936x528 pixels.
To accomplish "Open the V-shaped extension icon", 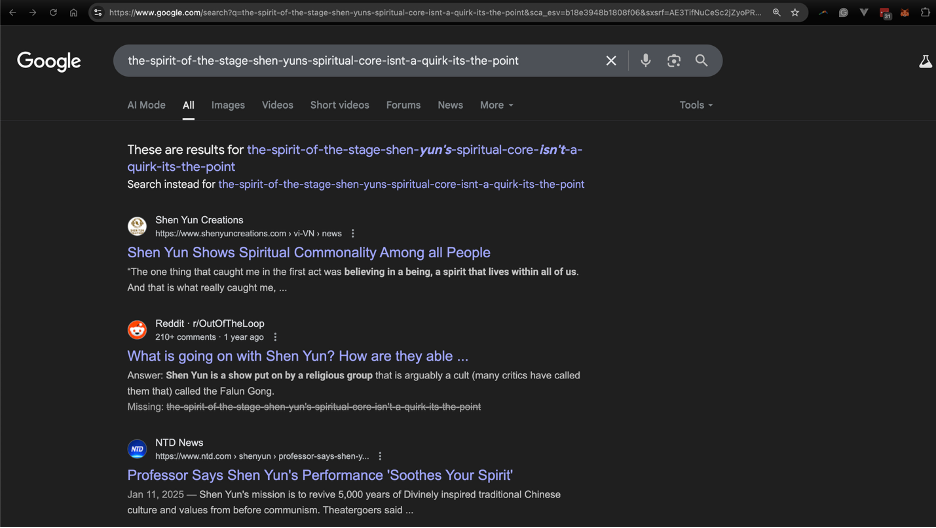I will click(864, 12).
